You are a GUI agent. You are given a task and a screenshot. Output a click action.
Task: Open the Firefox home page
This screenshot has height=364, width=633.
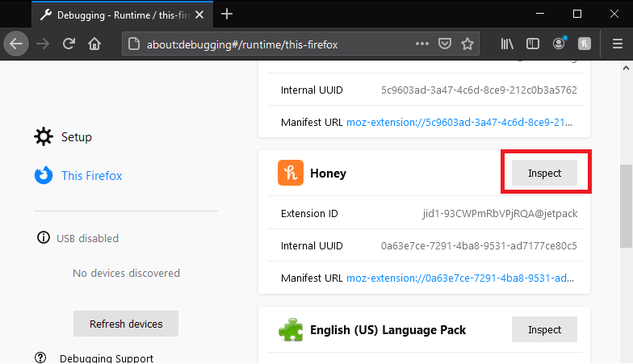tap(94, 44)
